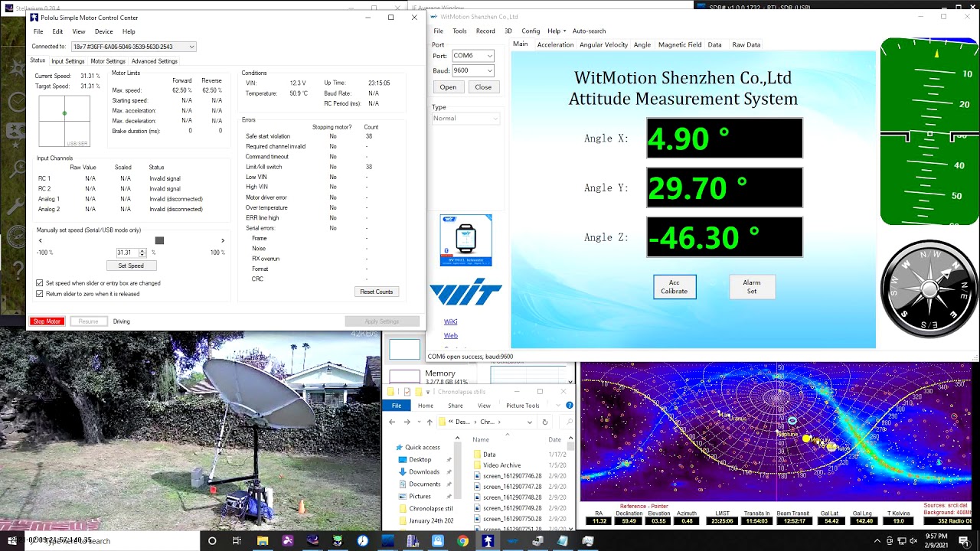Go back using File Explorer's back arrow
Screen dimensions: 980x551
tap(392, 422)
